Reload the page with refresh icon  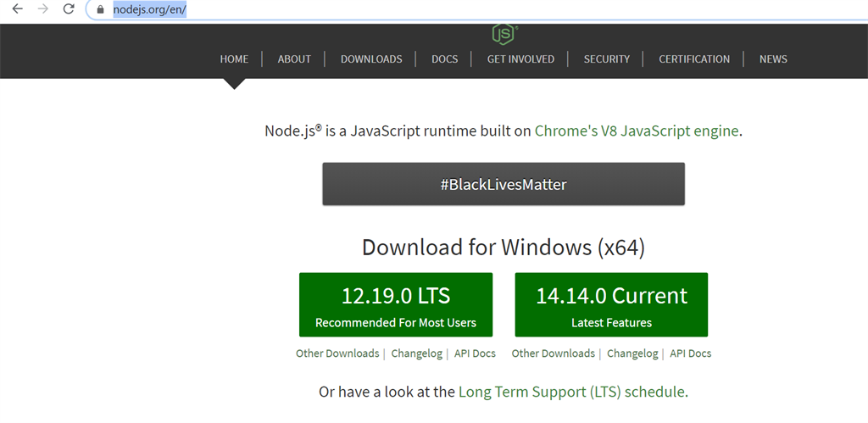69,8
